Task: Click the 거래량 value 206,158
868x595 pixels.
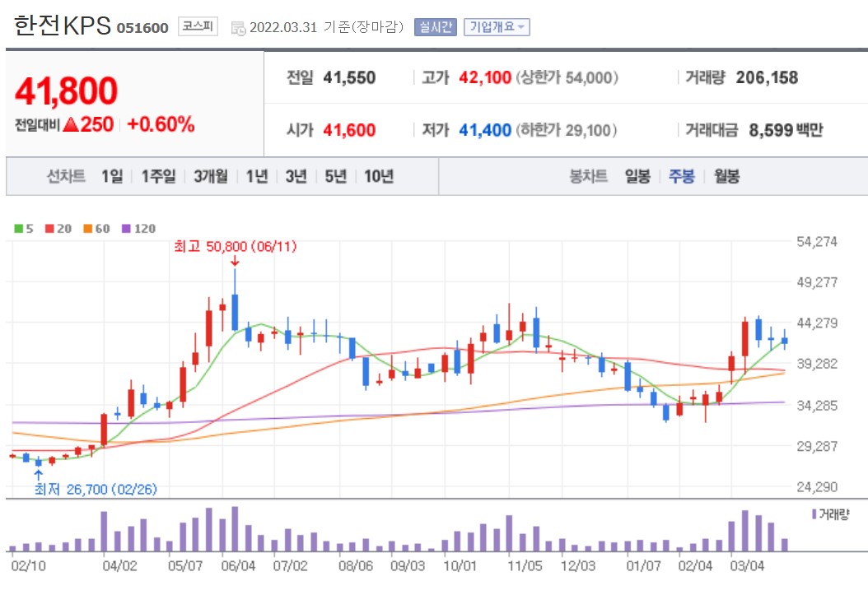Action: click(767, 77)
